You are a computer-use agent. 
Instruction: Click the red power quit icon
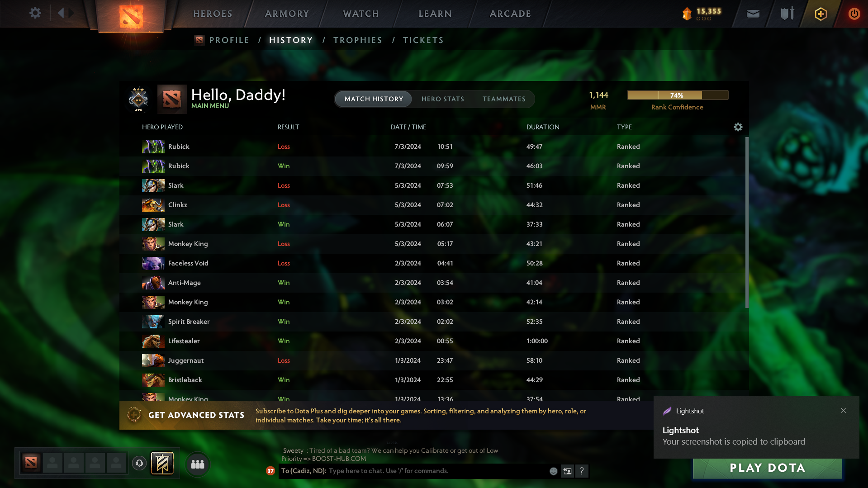854,14
